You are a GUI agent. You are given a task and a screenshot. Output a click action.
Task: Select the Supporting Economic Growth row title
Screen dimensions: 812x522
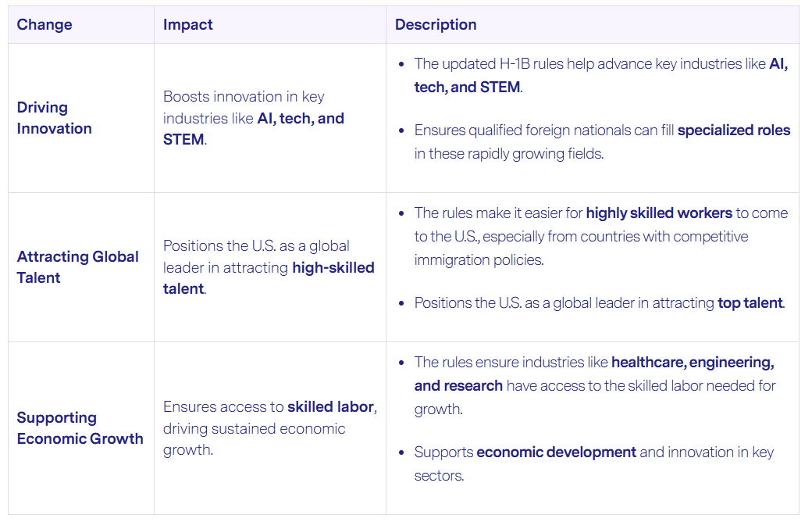[x=80, y=427]
